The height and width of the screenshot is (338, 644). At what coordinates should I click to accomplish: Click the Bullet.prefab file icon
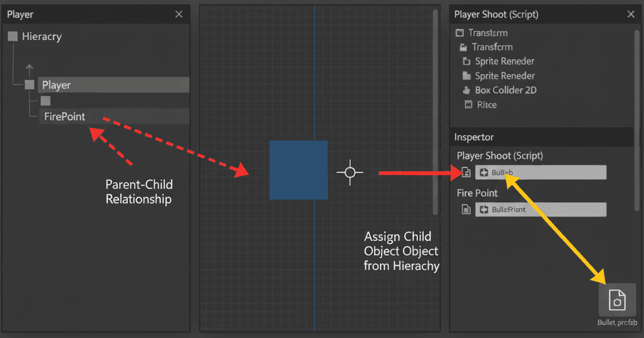coord(617,299)
